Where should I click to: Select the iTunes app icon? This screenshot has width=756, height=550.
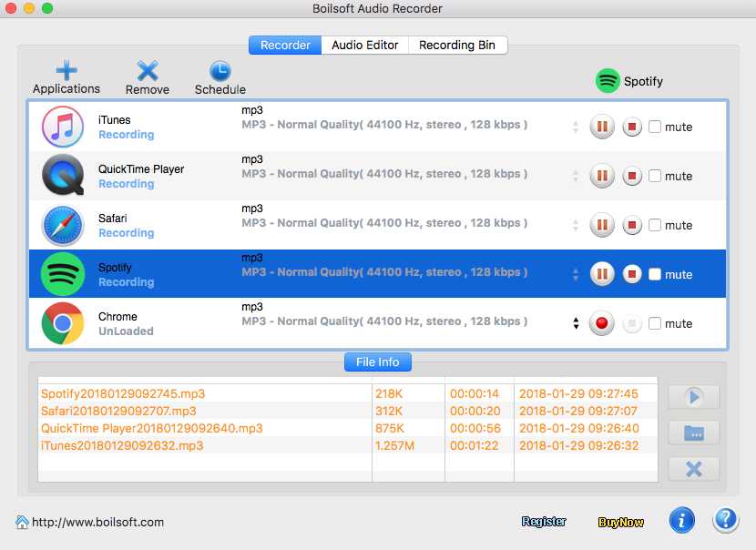point(63,127)
